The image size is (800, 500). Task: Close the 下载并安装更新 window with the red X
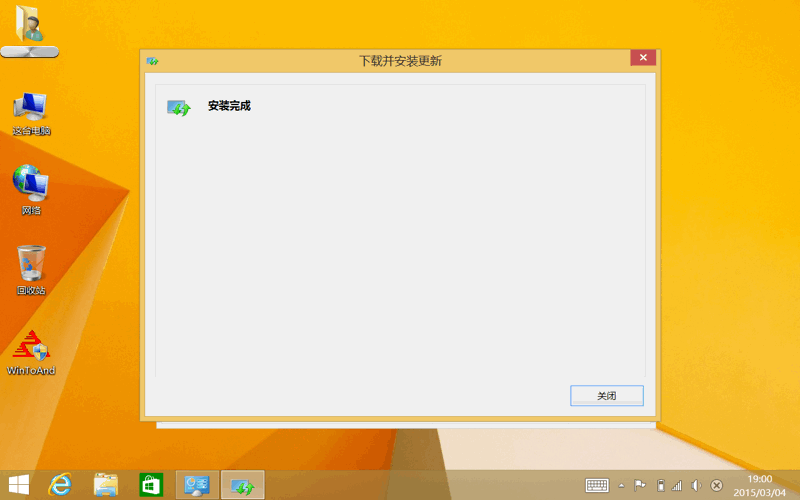pyautogui.click(x=643, y=59)
